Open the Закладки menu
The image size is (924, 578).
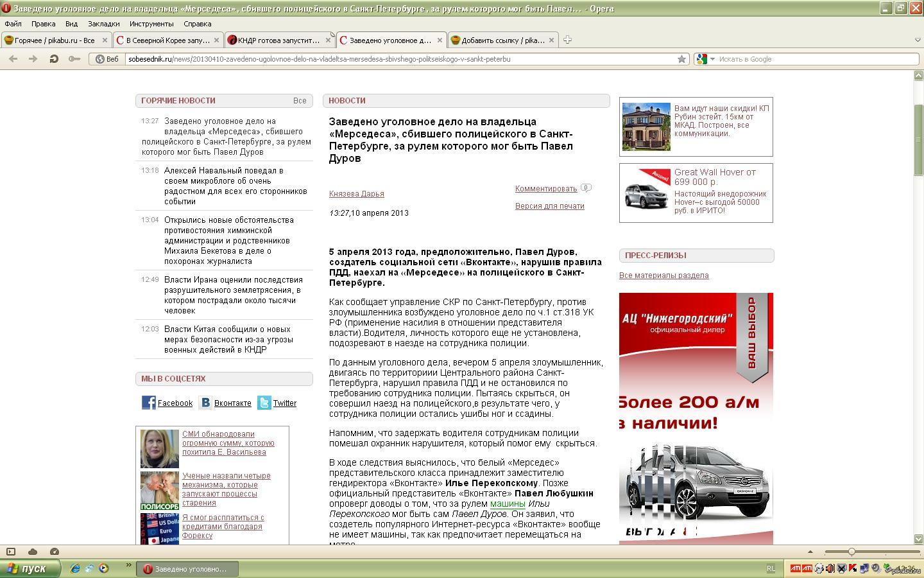point(103,24)
